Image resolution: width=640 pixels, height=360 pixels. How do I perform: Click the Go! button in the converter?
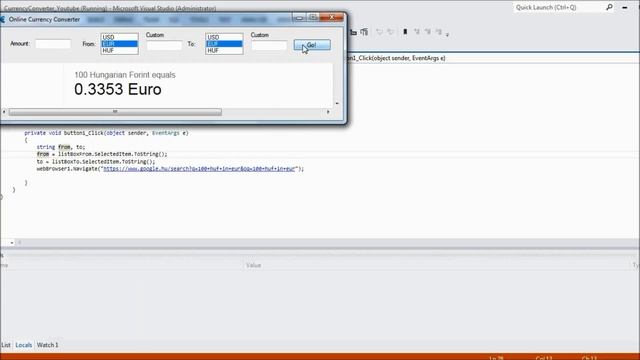pos(312,45)
